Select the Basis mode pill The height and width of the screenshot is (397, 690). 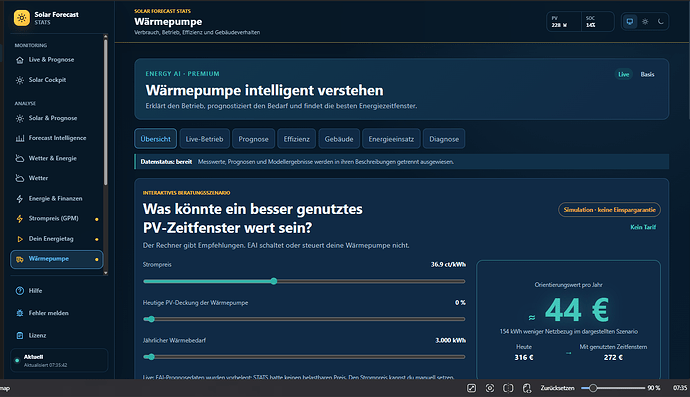[647, 74]
